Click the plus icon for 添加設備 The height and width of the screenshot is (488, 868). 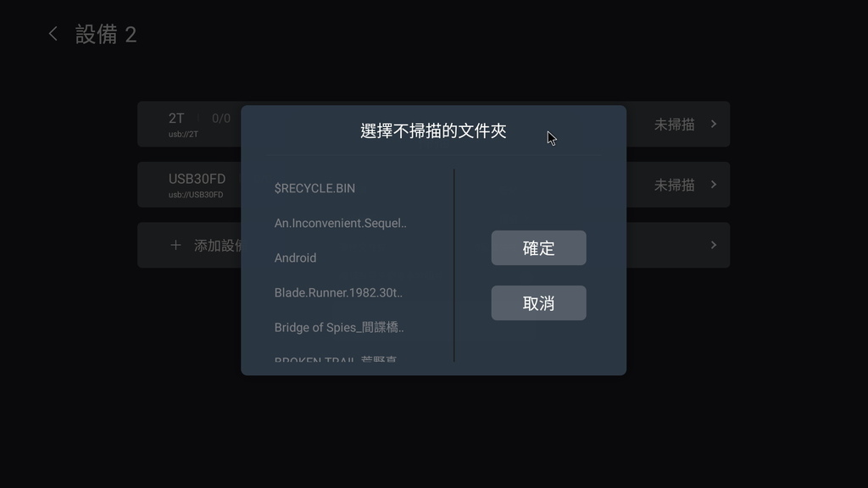tap(175, 245)
